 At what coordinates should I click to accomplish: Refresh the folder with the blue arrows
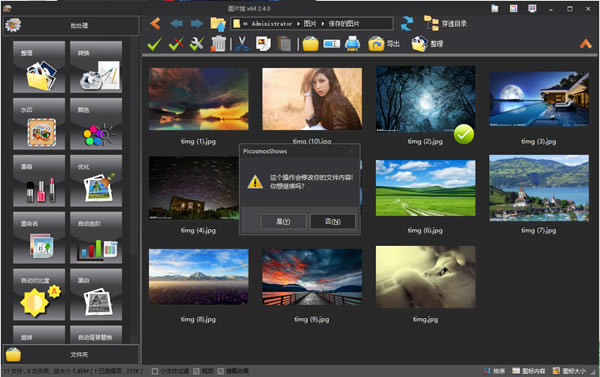click(x=407, y=24)
